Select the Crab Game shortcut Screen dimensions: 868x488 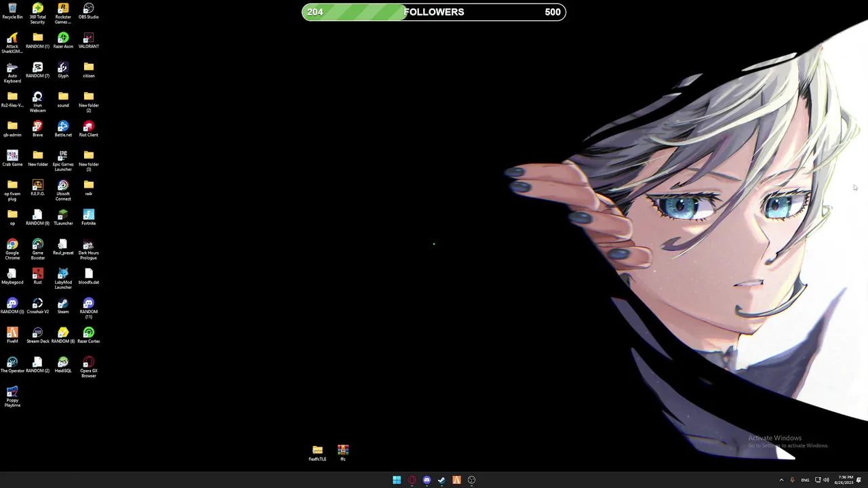point(12,159)
